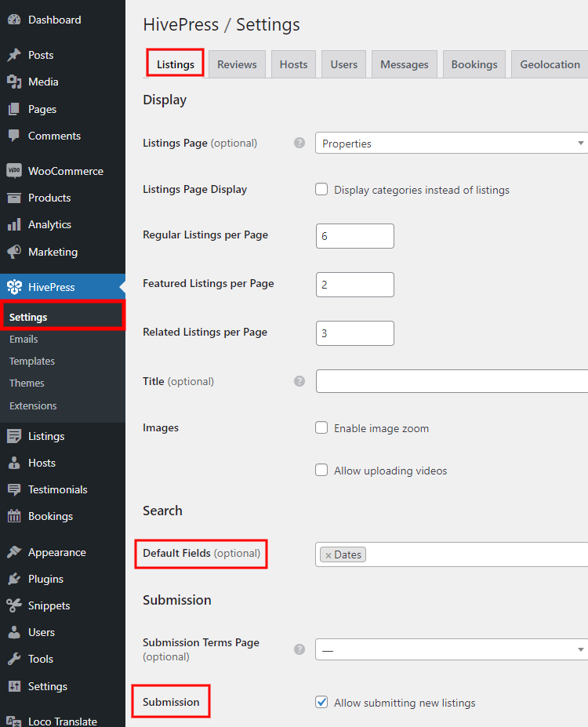
Task: Open the Hosts settings tab
Action: click(x=293, y=64)
